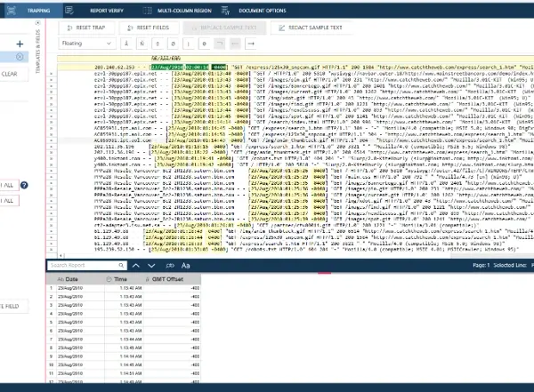Click the Multi-Column Region icon
Screen dimensions: 534x392
pos(147,11)
